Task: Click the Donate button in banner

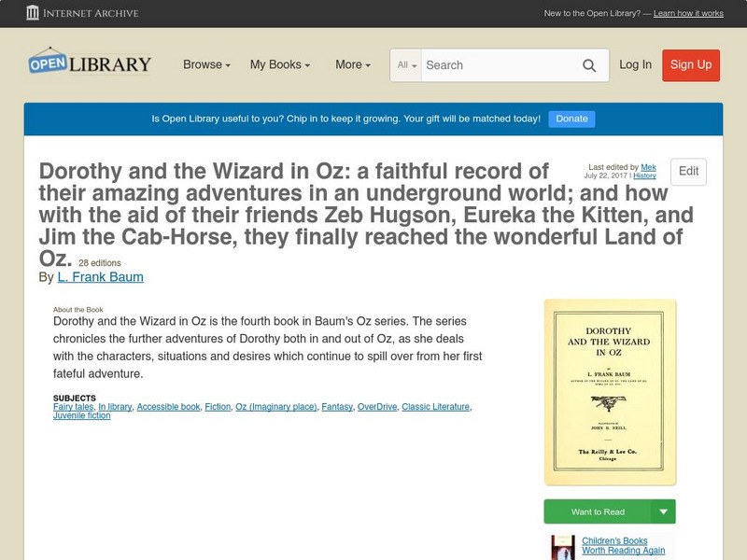Action: pyautogui.click(x=571, y=119)
